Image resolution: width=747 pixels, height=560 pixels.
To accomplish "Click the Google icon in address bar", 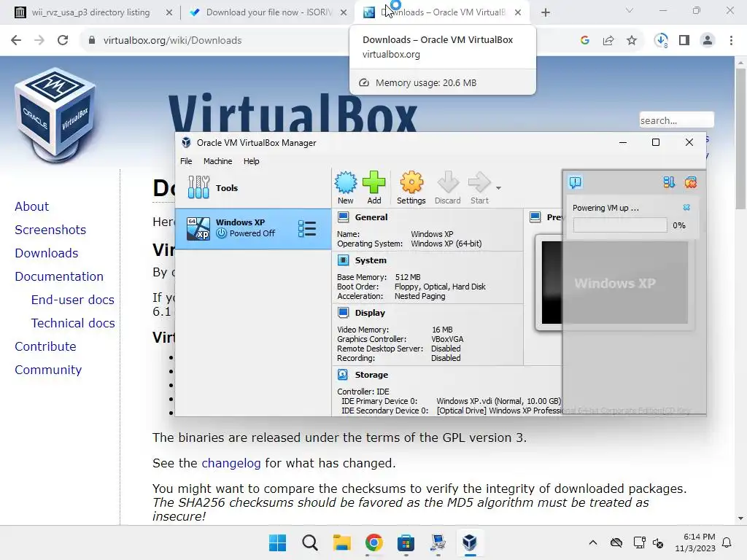I will coord(585,41).
